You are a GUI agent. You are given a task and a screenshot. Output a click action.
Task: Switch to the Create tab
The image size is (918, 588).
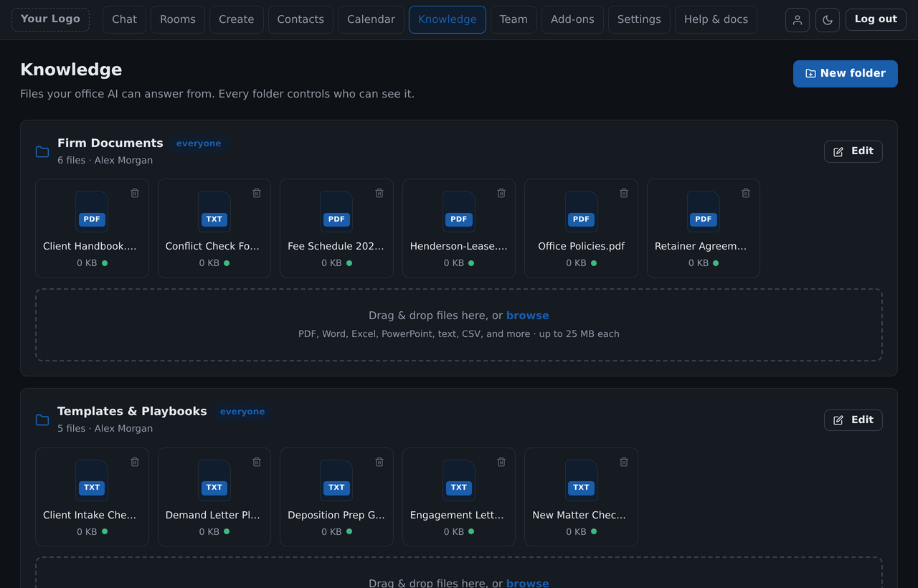(x=237, y=19)
